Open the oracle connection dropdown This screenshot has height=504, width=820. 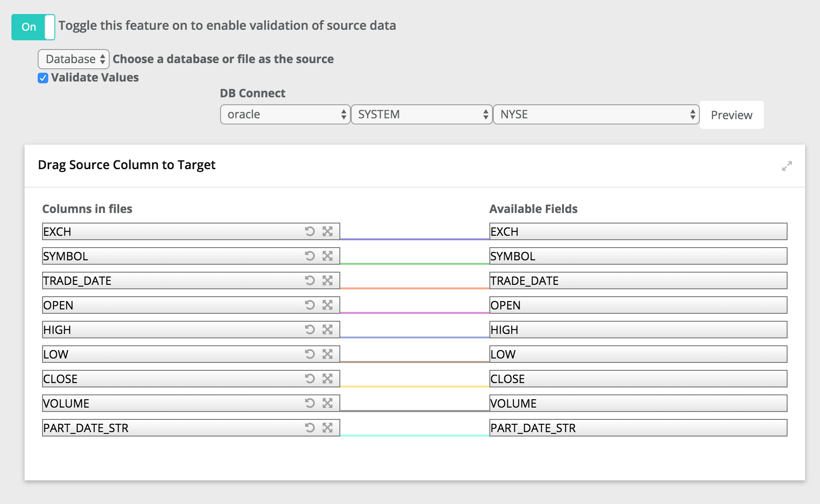tap(285, 114)
